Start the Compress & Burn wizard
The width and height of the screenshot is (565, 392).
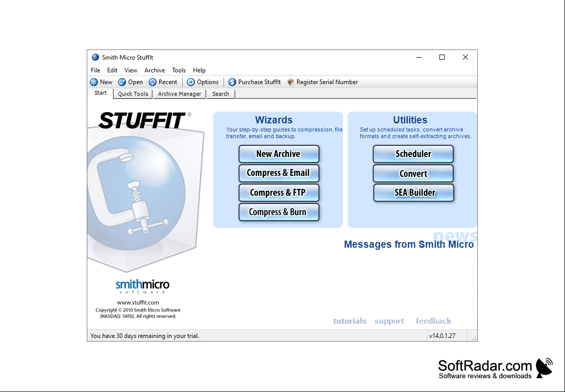(x=279, y=212)
